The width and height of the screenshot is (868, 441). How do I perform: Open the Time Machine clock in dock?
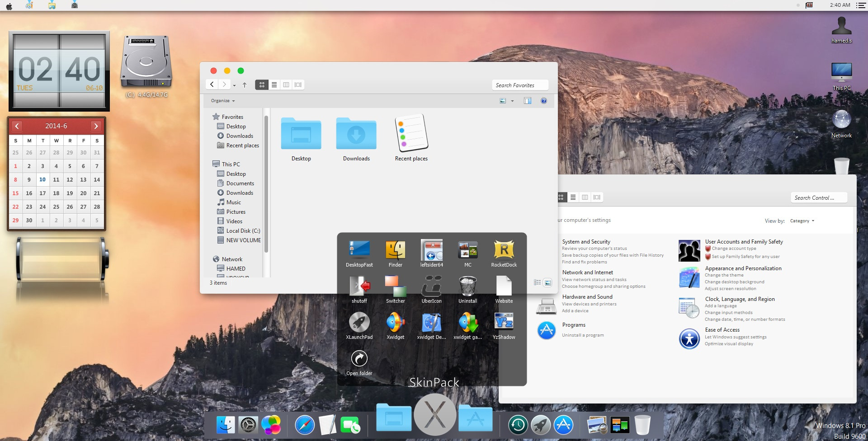pos(518,425)
